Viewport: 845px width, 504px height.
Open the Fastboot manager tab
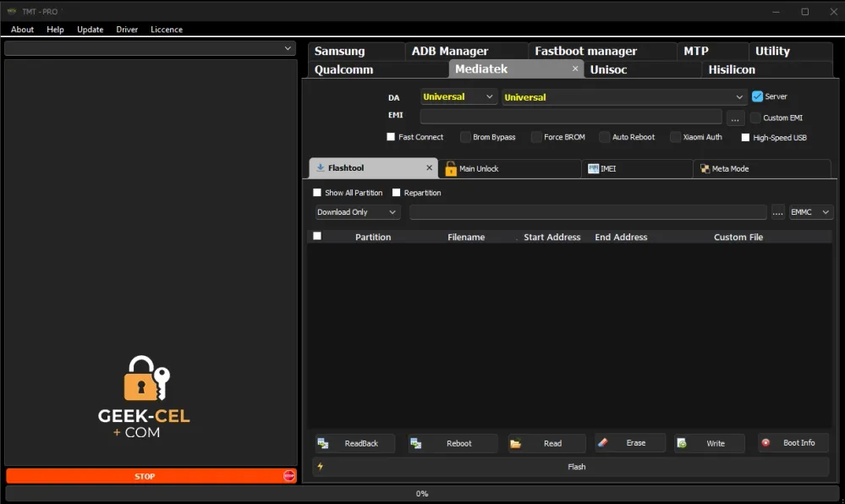click(x=602, y=51)
